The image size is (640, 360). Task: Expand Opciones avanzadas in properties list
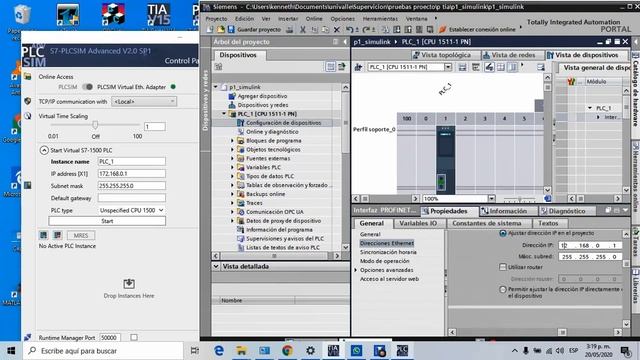(356, 270)
